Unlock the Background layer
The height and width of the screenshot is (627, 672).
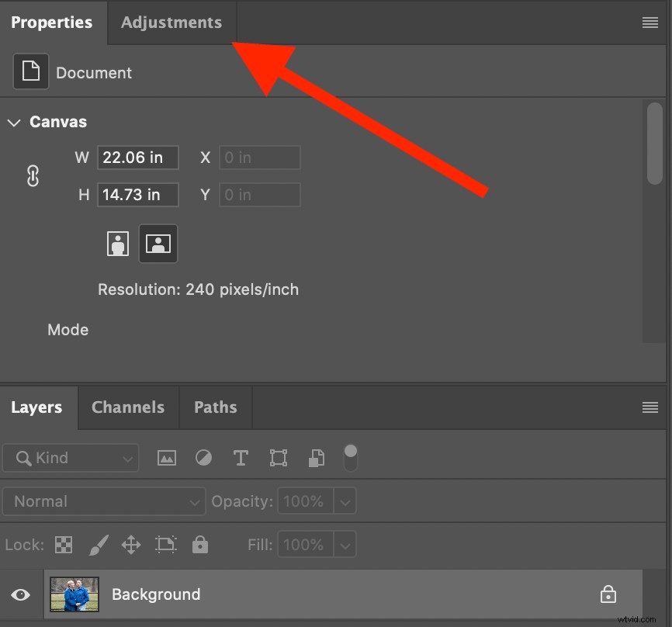[x=608, y=594]
